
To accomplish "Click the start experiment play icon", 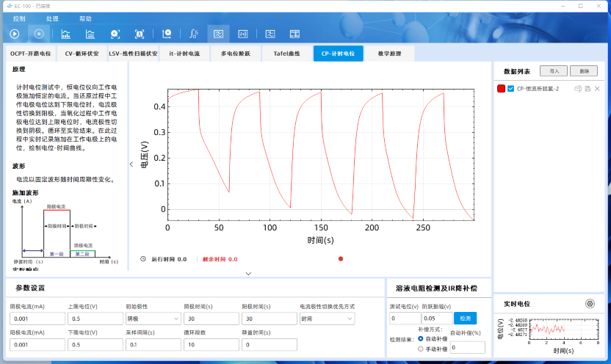I will pos(15,34).
